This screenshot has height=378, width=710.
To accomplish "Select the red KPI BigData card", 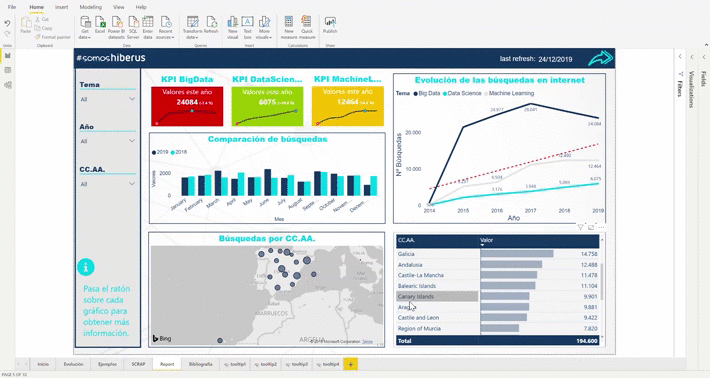I will coord(187,106).
